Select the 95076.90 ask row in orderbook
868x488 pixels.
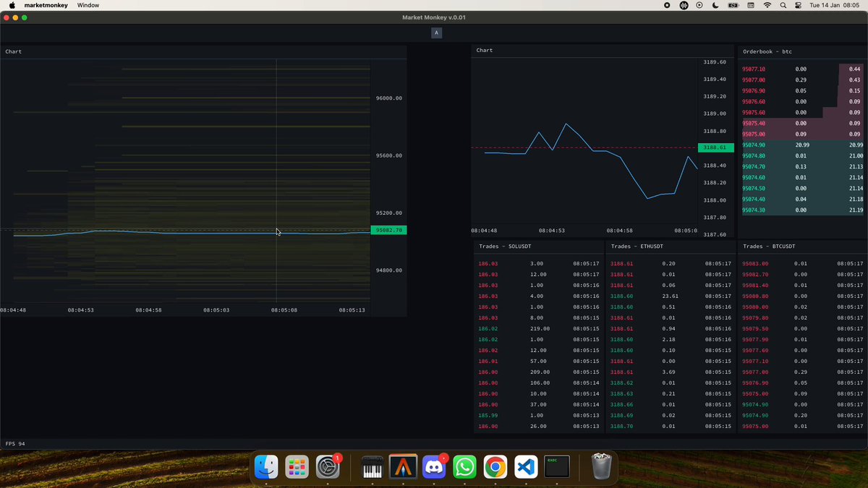tap(802, 91)
